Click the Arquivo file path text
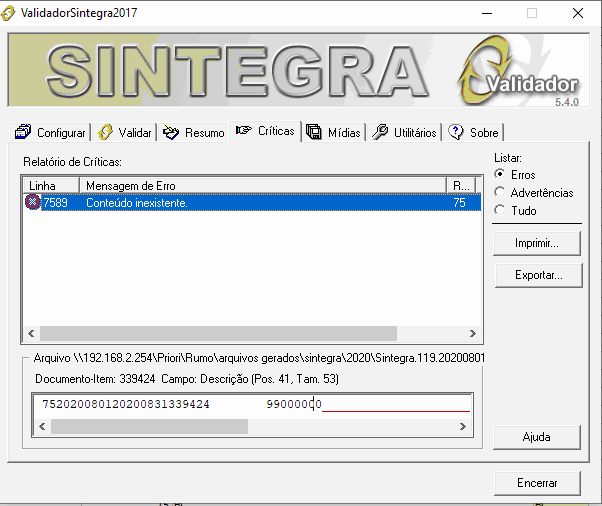This screenshot has width=602, height=506. pyautogui.click(x=259, y=358)
